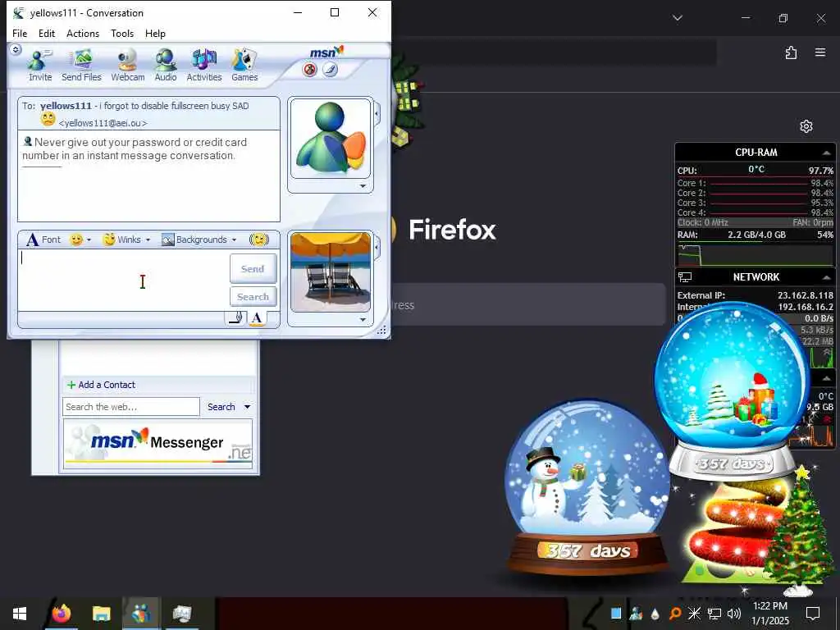Click the Send button
Image resolution: width=840 pixels, height=630 pixels.
253,268
